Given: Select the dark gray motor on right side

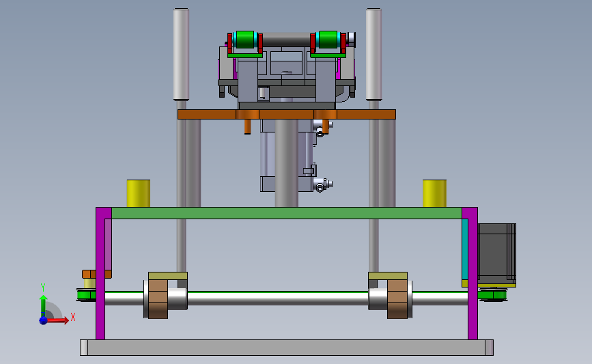Looking at the screenshot, I should point(496,253).
